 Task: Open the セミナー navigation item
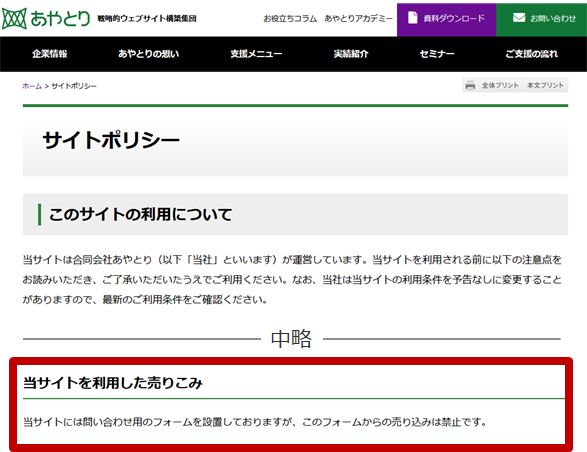(437, 54)
